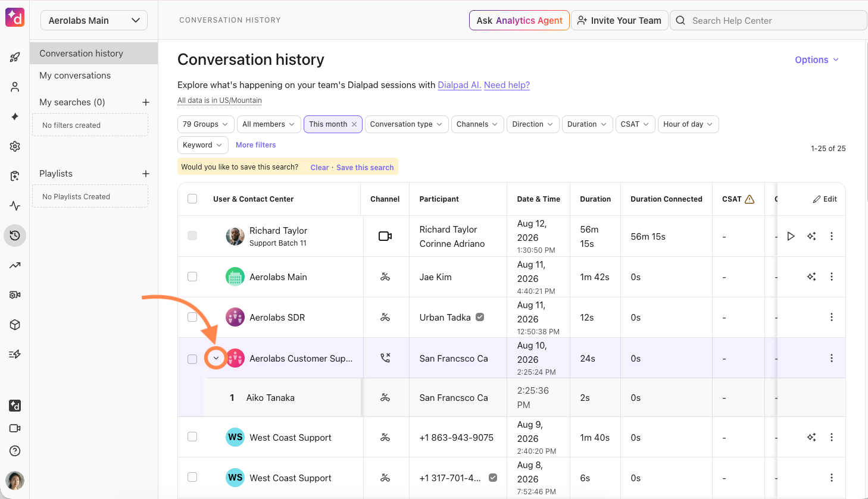The image size is (868, 499).
Task: Open the help question mark sidebar icon
Action: pos(15,451)
